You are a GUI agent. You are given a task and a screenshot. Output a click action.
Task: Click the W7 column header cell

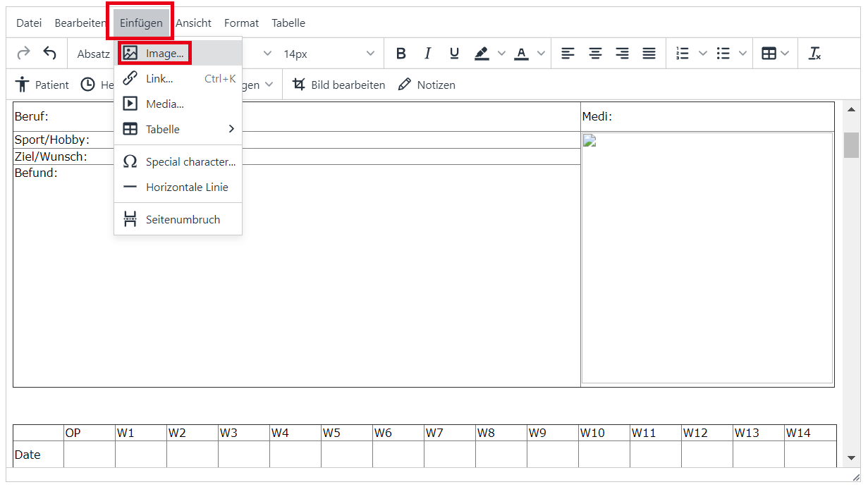click(450, 433)
